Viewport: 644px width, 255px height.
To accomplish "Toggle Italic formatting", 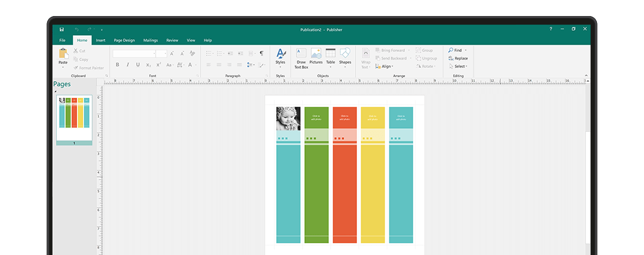I will (x=127, y=65).
